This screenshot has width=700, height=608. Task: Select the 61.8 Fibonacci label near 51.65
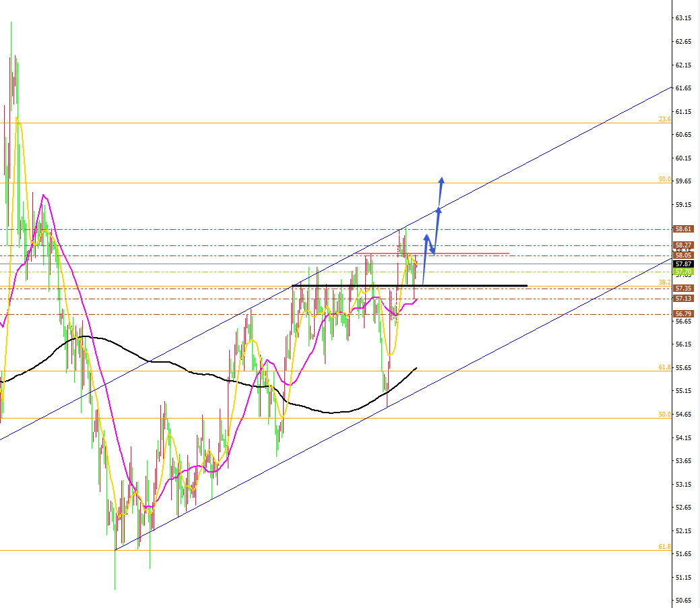coord(664,547)
